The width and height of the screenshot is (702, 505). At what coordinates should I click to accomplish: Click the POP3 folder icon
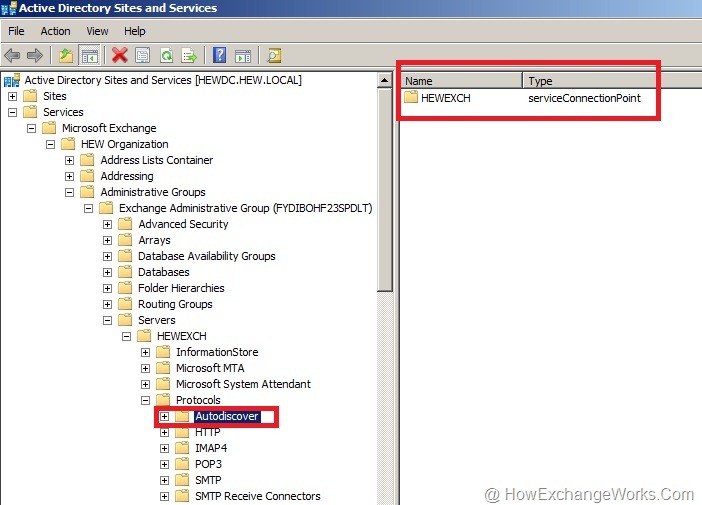coord(182,464)
